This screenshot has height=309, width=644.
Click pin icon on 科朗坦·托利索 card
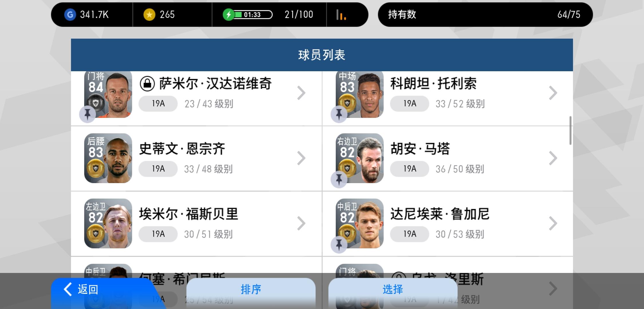pos(339,114)
